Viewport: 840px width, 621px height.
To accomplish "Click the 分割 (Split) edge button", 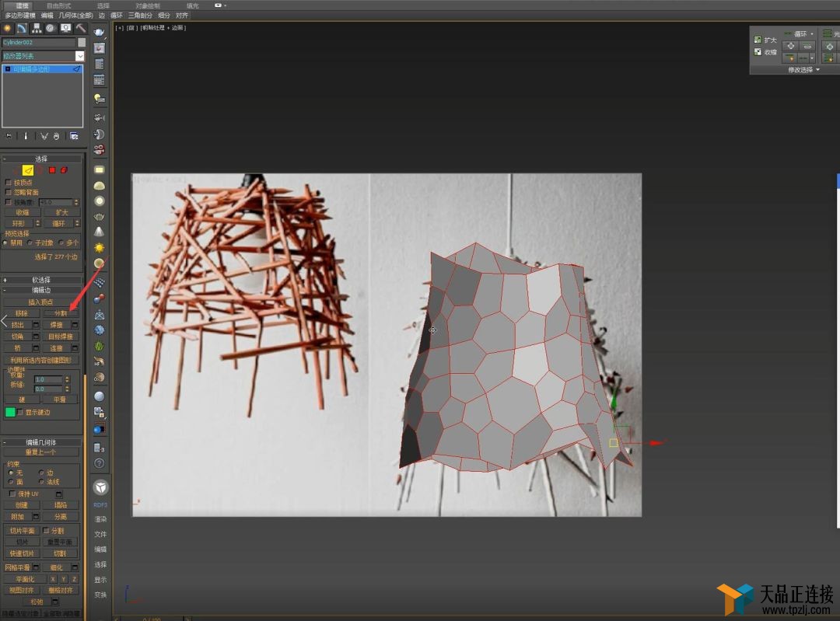I will tap(61, 313).
